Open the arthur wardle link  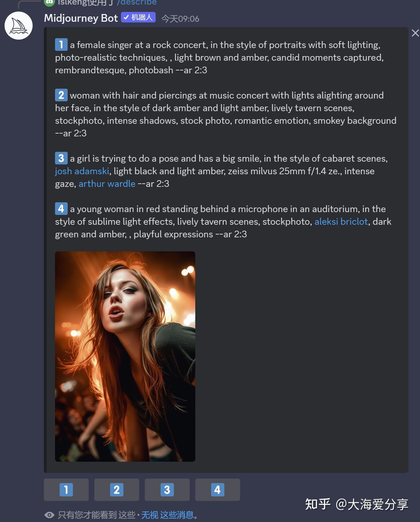(x=107, y=184)
